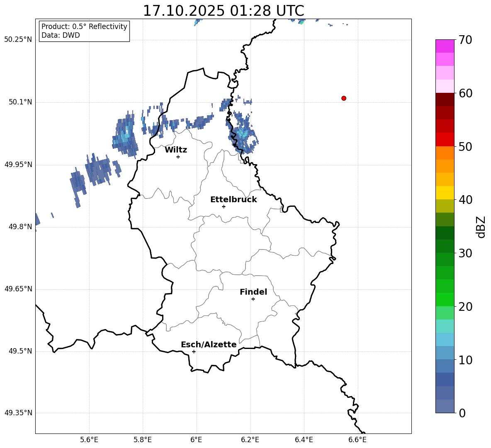Click the 60 value on colorbar
491x448 pixels.
coord(465,93)
